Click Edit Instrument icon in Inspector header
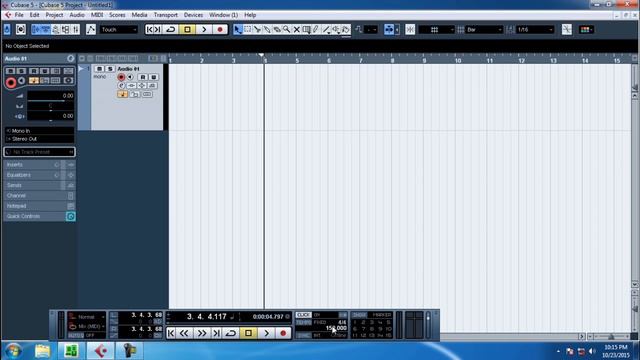This screenshot has width=640, height=360. (x=71, y=59)
